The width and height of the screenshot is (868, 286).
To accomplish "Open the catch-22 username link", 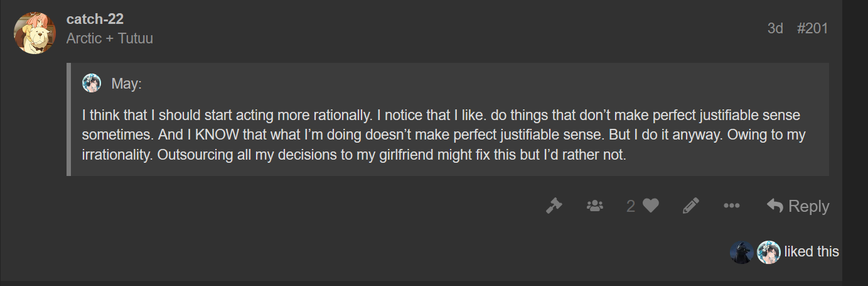I will pyautogui.click(x=95, y=19).
